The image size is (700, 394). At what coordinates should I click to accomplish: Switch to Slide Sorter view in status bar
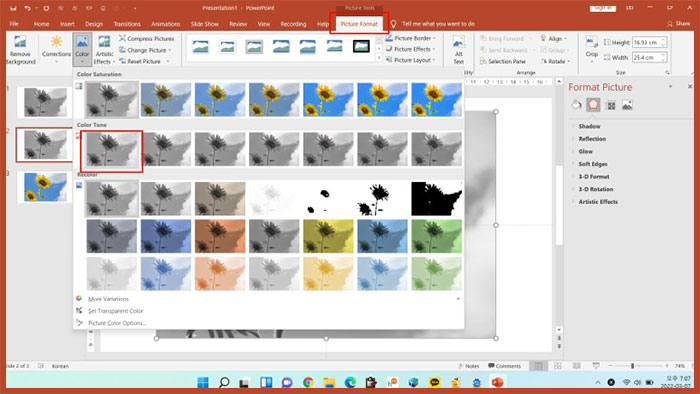[x=558, y=366]
